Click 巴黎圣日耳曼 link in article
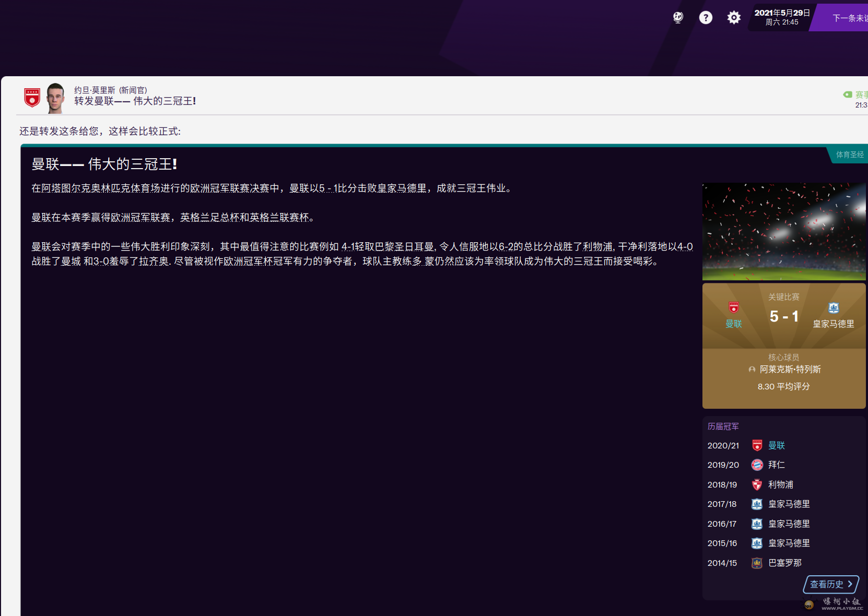 (x=404, y=246)
